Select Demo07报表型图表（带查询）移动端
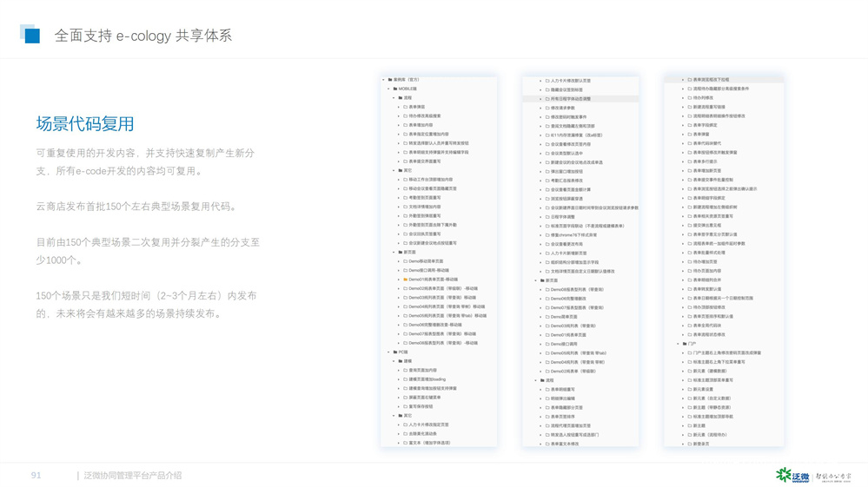This screenshot has width=868, height=487. tap(442, 334)
